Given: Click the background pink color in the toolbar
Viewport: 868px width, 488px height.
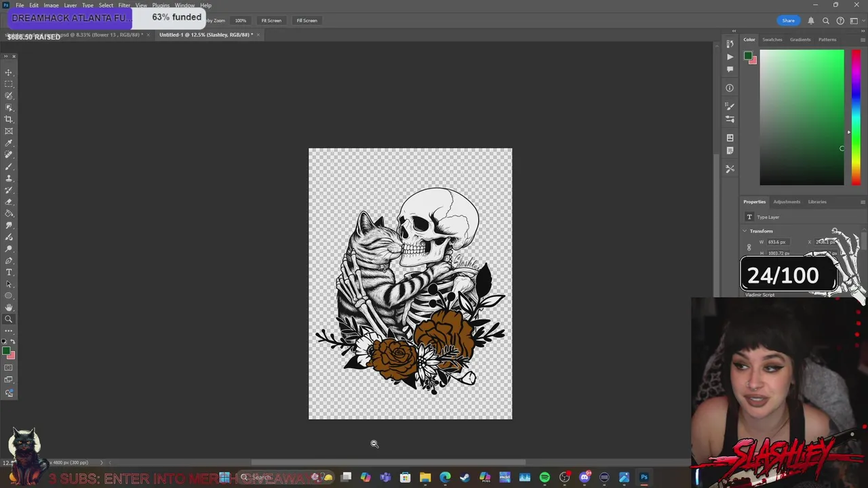Looking at the screenshot, I should (x=12, y=356).
